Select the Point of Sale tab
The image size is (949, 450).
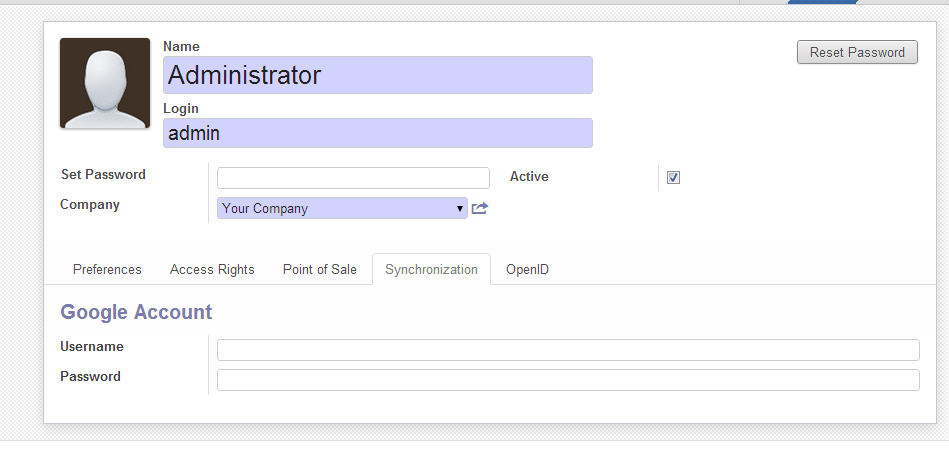coord(319,269)
